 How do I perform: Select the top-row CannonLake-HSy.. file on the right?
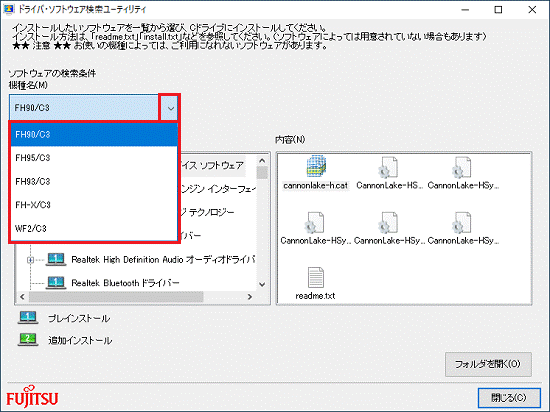(x=462, y=167)
